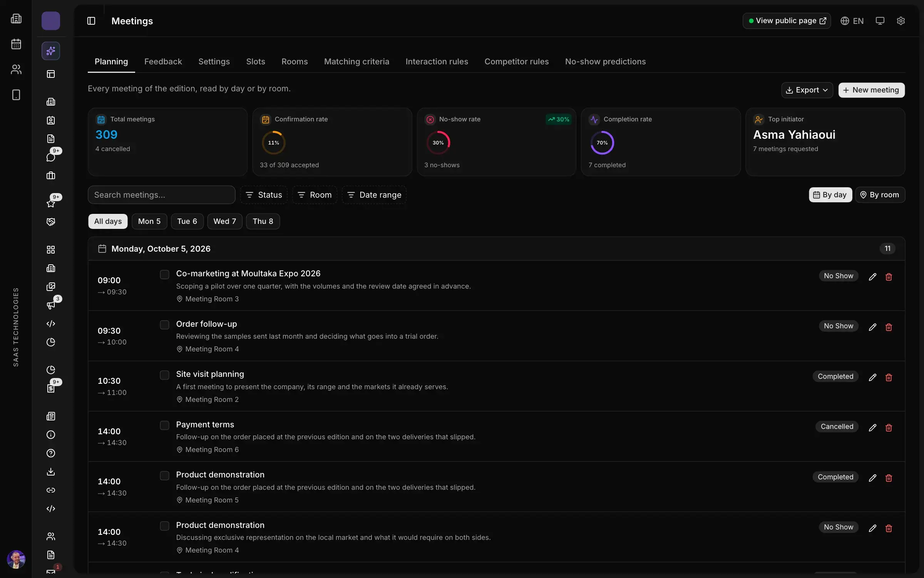Open the EN language selector
Viewport: 924px width, 578px height.
point(852,21)
